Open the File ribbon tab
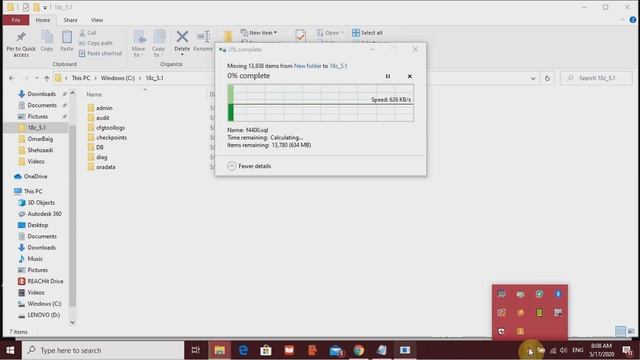The image size is (640, 360). click(16, 20)
